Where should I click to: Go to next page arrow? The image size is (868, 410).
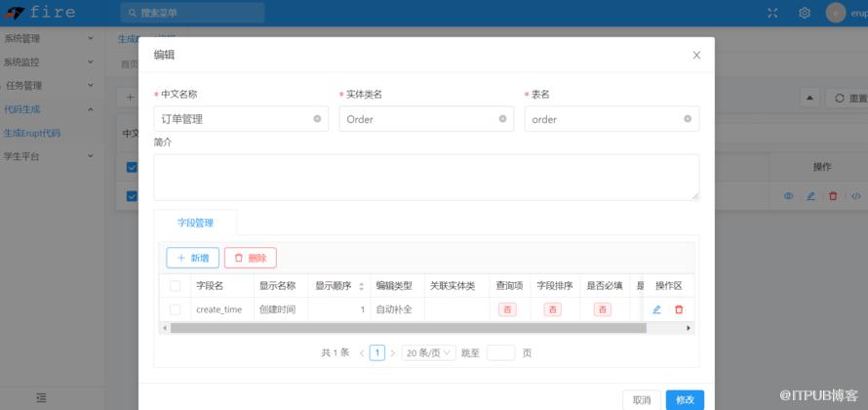tap(392, 353)
